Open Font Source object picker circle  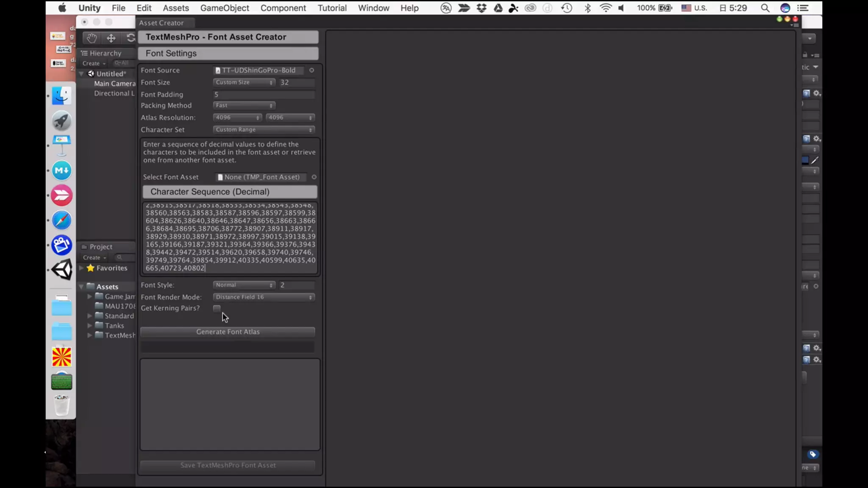312,70
